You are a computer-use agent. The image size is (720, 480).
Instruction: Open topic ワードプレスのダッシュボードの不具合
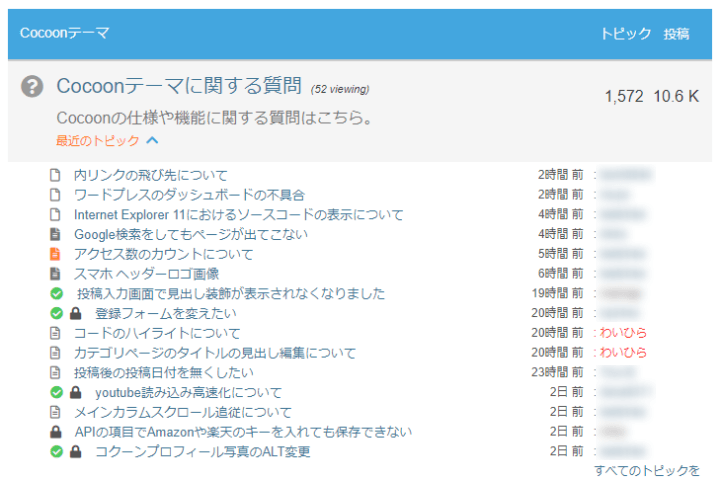[189, 195]
